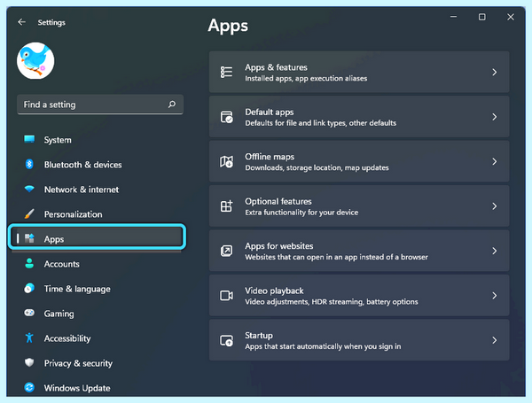Click the Default apps icon

coord(226,117)
